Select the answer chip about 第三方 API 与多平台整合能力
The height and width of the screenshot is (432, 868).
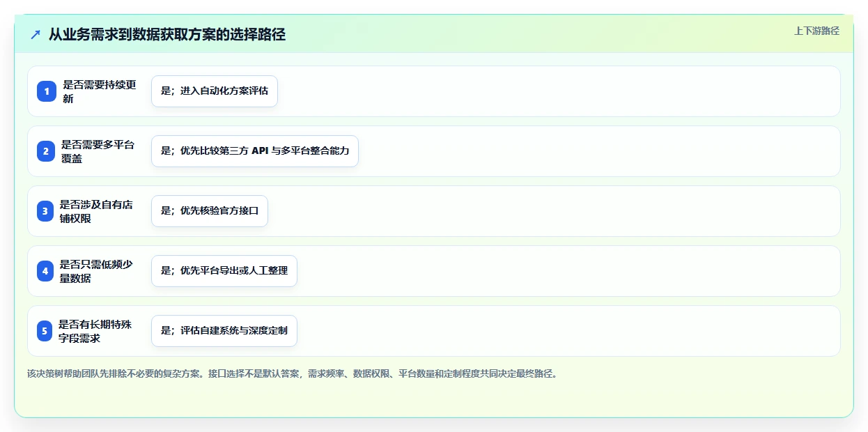tap(255, 151)
